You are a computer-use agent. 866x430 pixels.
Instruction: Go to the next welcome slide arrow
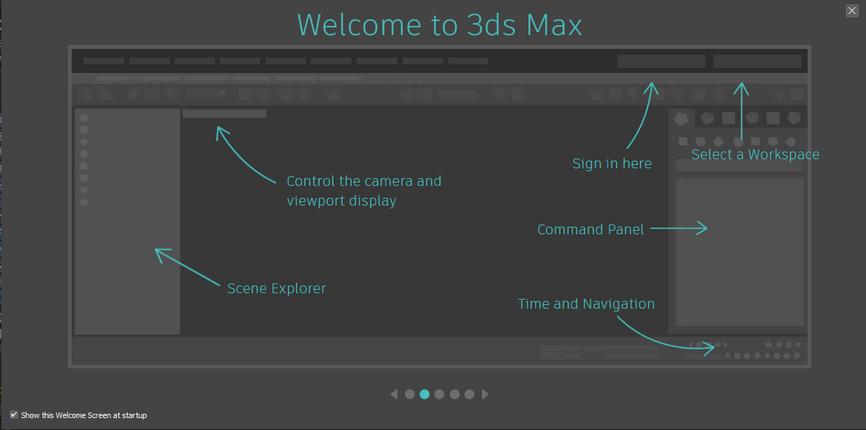(x=485, y=394)
